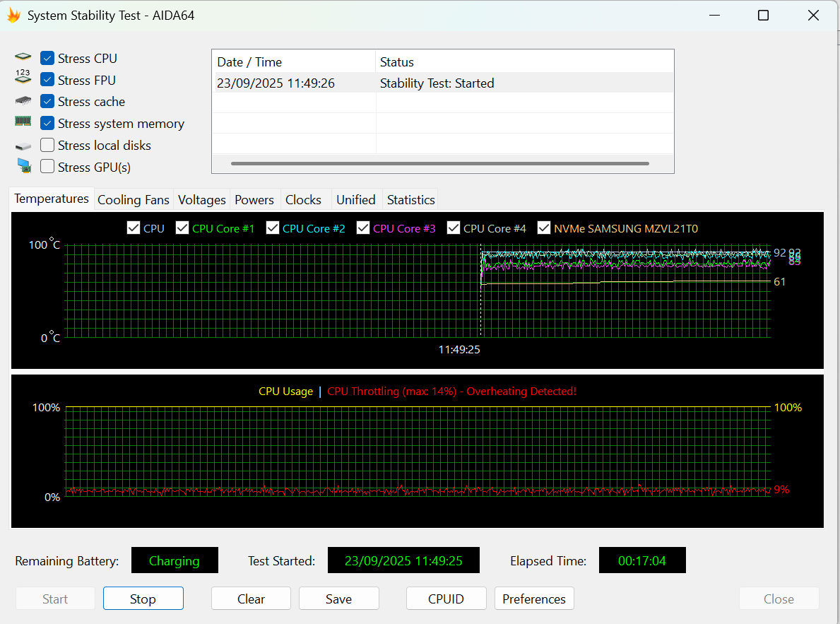The width and height of the screenshot is (840, 624).
Task: Click the 11:49:25 time marker on temperature graph
Action: click(459, 350)
